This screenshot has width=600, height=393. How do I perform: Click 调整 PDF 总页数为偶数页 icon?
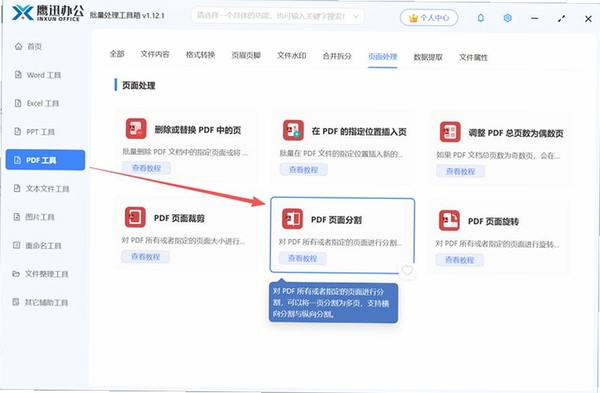[x=450, y=132]
